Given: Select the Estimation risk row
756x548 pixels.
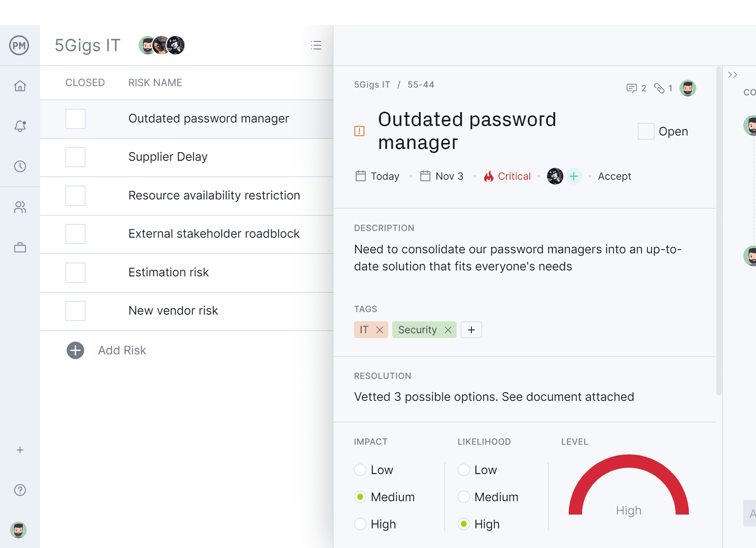Looking at the screenshot, I should tap(169, 272).
